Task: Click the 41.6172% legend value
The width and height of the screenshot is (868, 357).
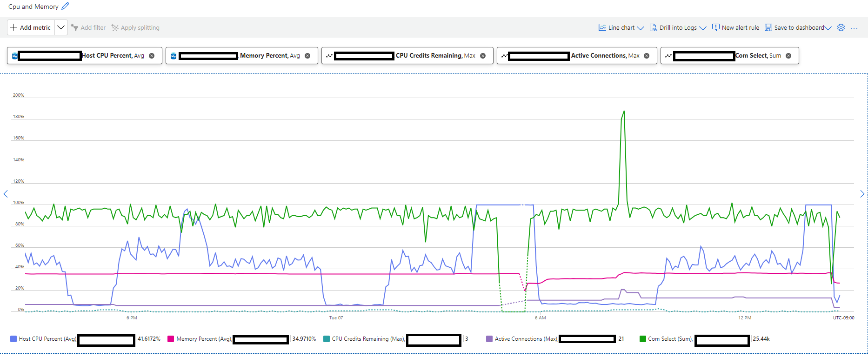Action: [149, 339]
